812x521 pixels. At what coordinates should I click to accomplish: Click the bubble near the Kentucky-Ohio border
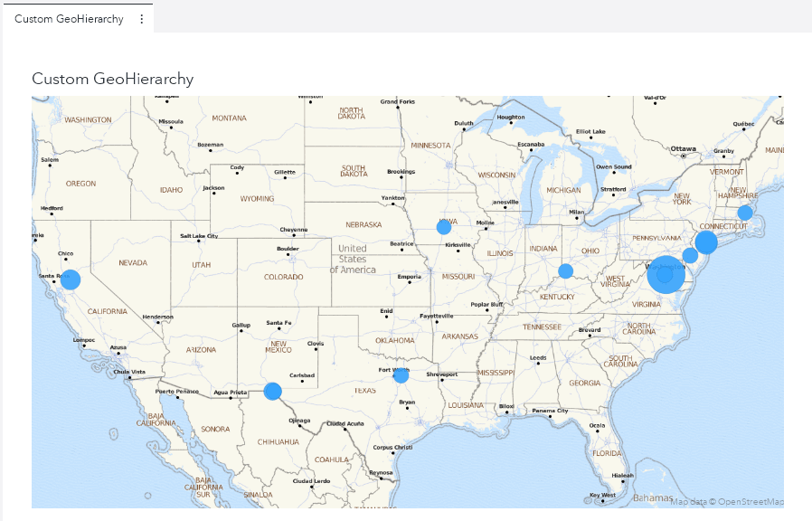pos(566,270)
